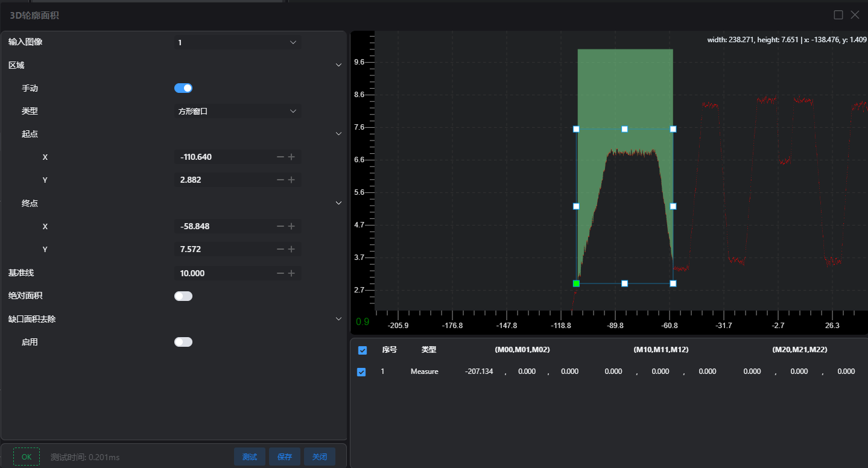Image resolution: width=868 pixels, height=468 pixels.
Task: Click the 序号 column header
Action: 390,350
